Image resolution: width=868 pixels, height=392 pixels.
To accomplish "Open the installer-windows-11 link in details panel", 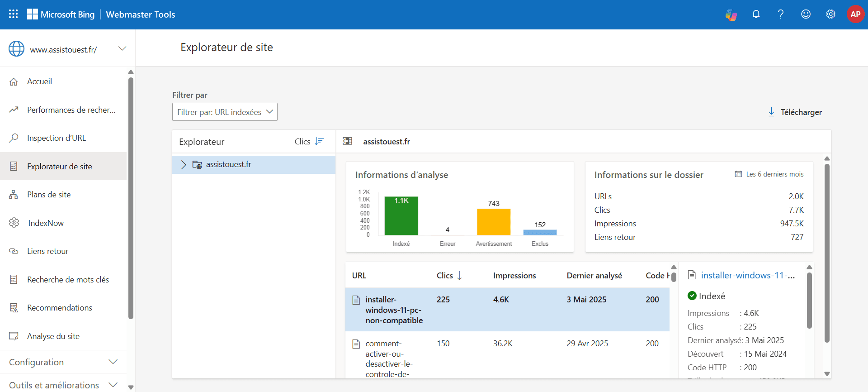I will [747, 275].
